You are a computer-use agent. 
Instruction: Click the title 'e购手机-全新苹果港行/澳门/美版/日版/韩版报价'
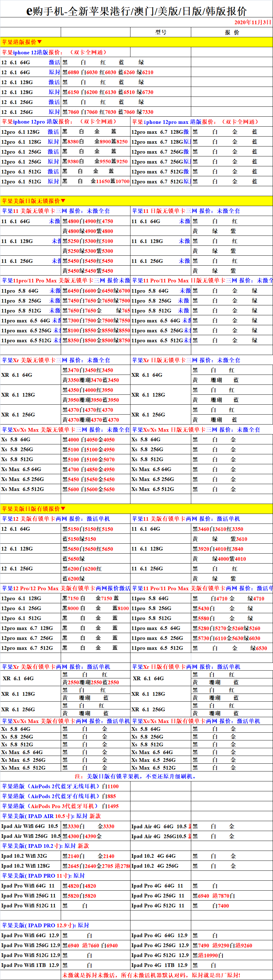pos(136,11)
